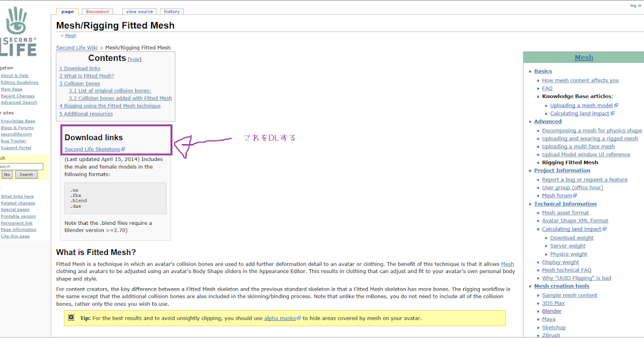This screenshot has width=644, height=338.
Task: Open the Blender link under Mesh creation tools
Action: point(552,311)
